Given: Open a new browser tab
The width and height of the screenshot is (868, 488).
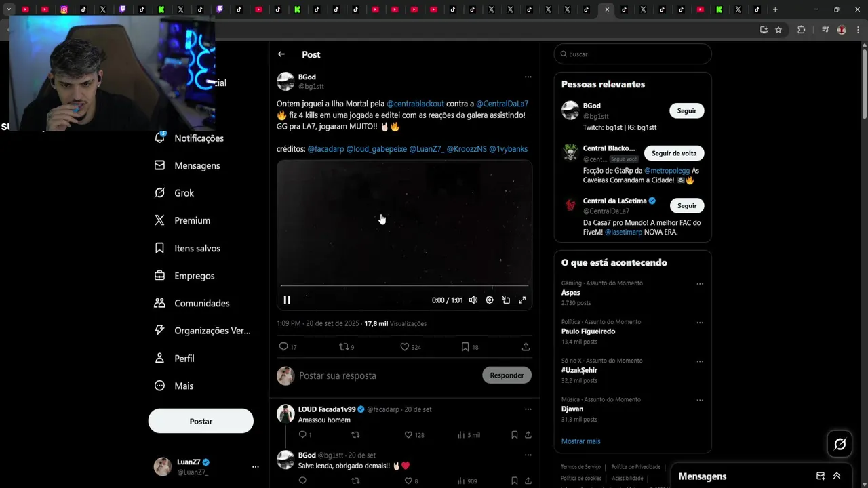Looking at the screenshot, I should [775, 9].
